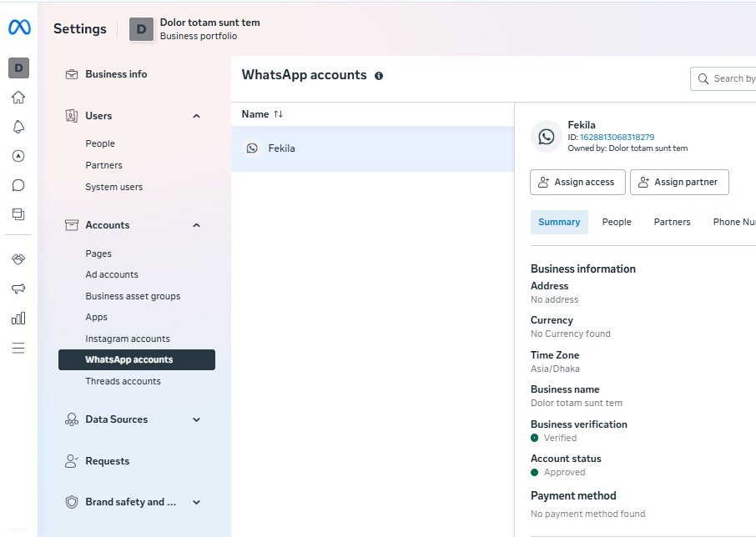Click the Assign access button
The image size is (756, 537).
point(577,183)
